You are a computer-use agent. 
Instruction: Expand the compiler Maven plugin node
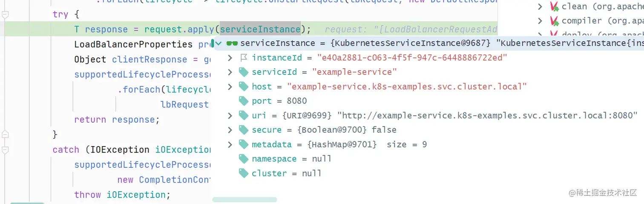click(x=540, y=21)
